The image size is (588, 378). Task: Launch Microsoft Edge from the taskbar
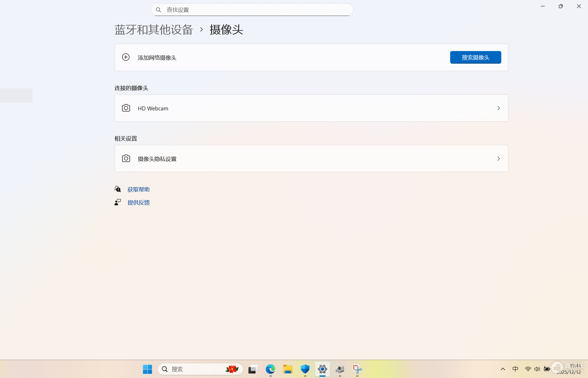[270, 369]
